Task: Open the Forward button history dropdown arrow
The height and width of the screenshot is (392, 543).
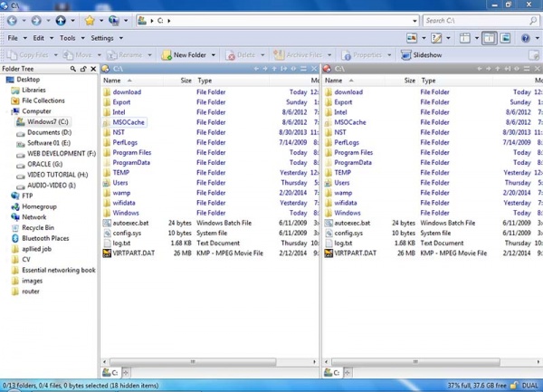Action: (48, 21)
